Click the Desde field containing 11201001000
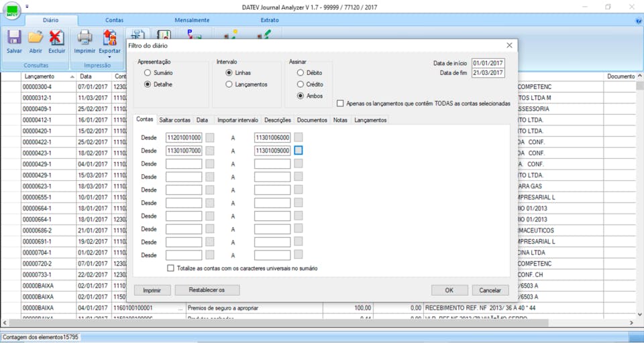This screenshot has height=343, width=644. (x=184, y=137)
